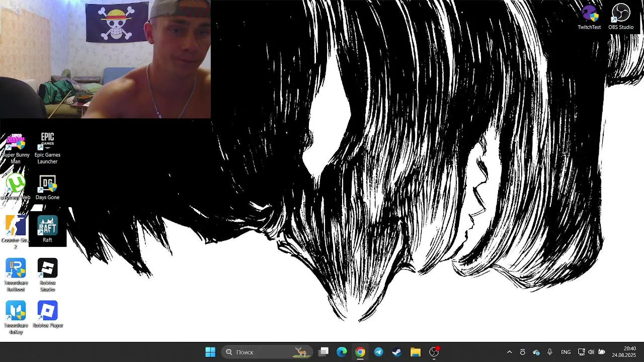
Task: Open the Windows Start menu
Action: [210, 352]
